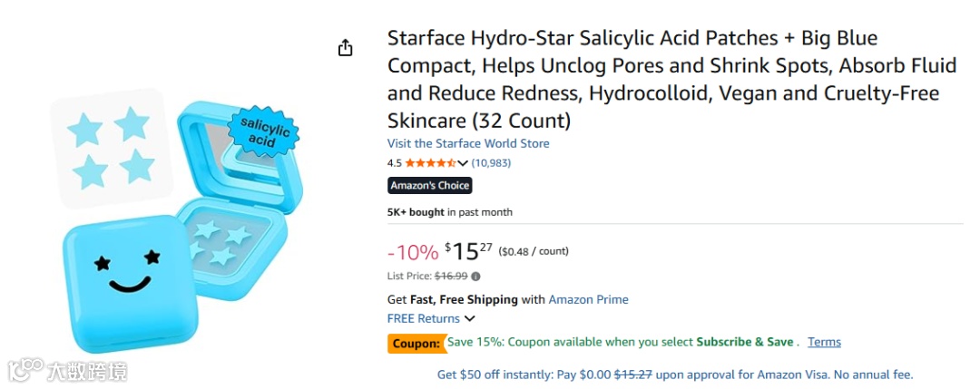This screenshot has width=980, height=389.
Task: Expand the FREE Returns chevron
Action: click(x=470, y=319)
